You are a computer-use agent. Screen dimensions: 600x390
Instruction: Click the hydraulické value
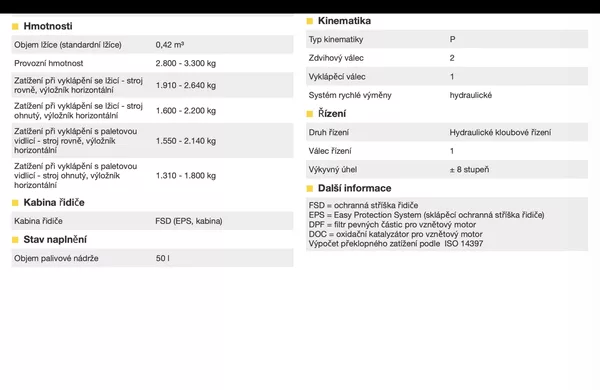point(471,95)
